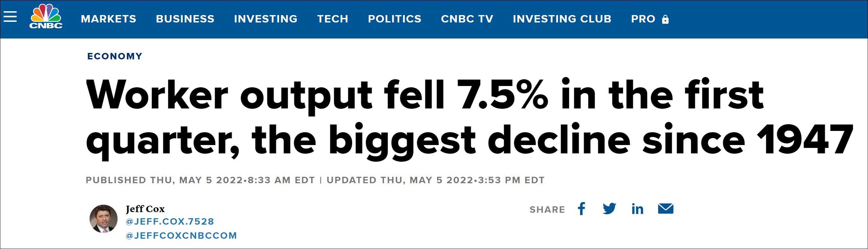
Task: Open CNBC TV from navigation
Action: pyautogui.click(x=467, y=19)
